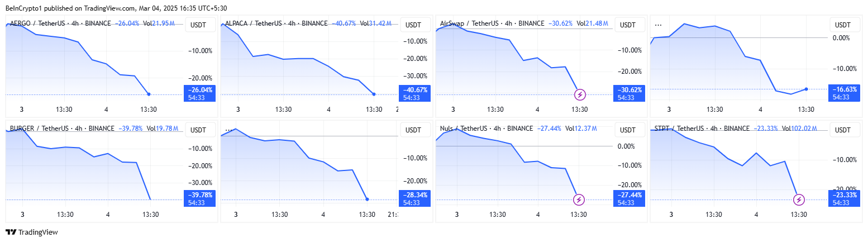Click the last data point on AERGO chart
The height and width of the screenshot is (242, 868).
149,94
